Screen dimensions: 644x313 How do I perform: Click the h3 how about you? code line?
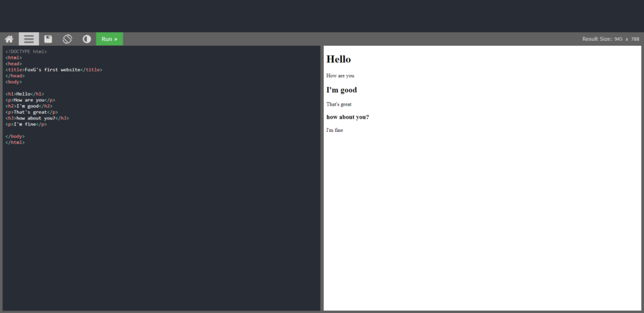point(37,118)
